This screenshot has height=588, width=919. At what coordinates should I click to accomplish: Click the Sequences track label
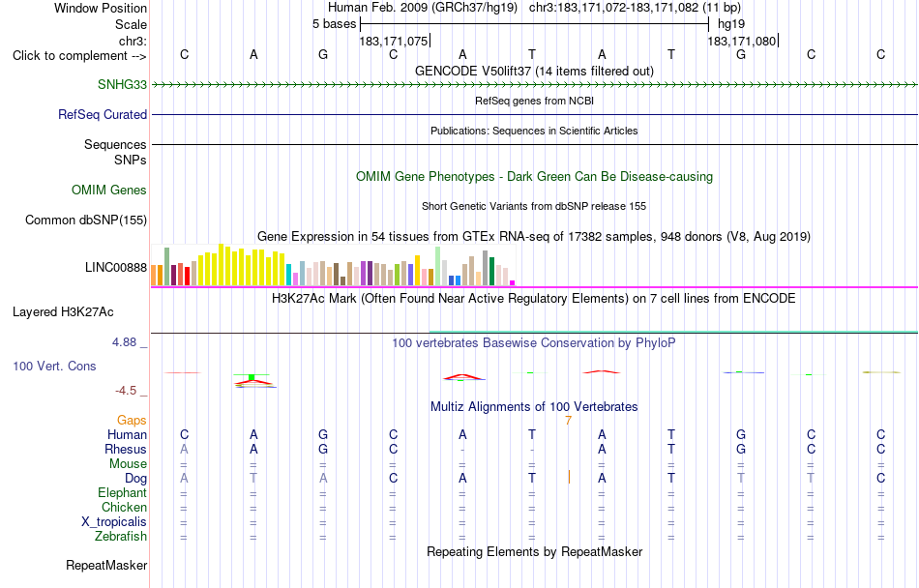pyautogui.click(x=115, y=144)
